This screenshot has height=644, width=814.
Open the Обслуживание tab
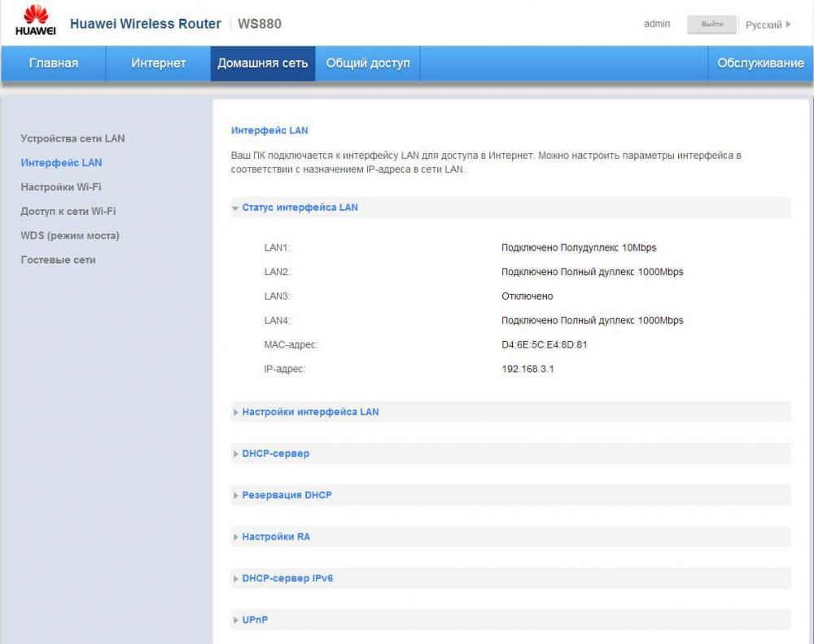[x=760, y=64]
